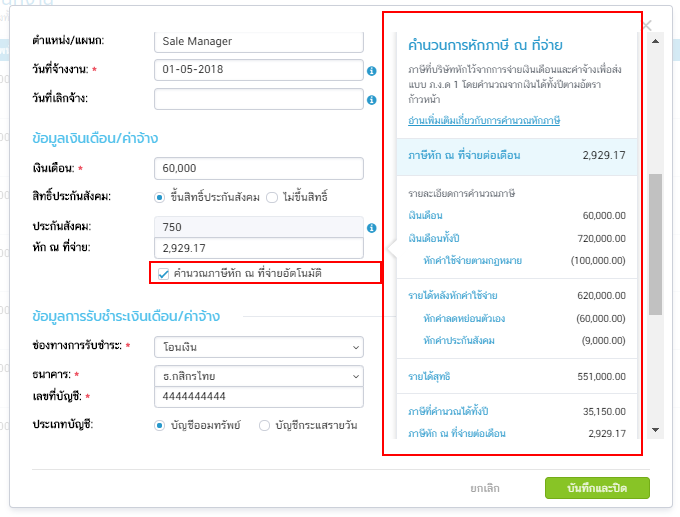Click รายได้สุทธิ row label
680x517 pixels.
(429, 376)
